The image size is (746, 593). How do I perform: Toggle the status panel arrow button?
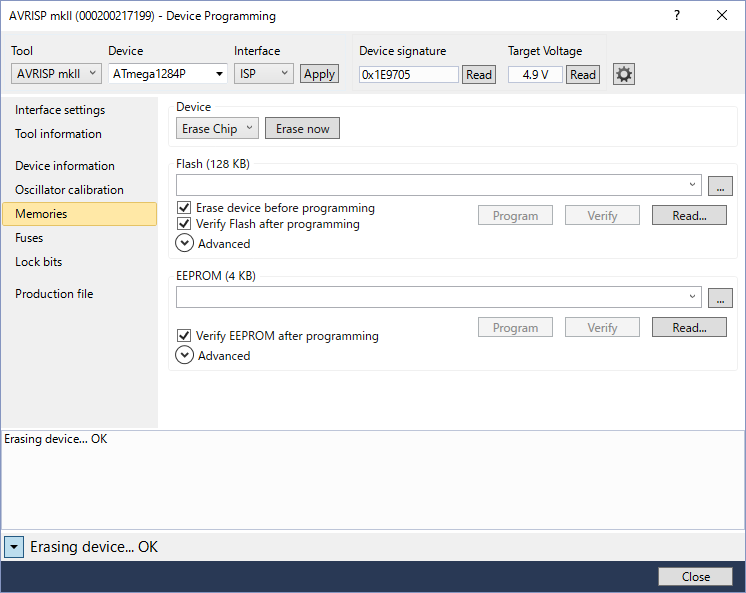point(14,547)
